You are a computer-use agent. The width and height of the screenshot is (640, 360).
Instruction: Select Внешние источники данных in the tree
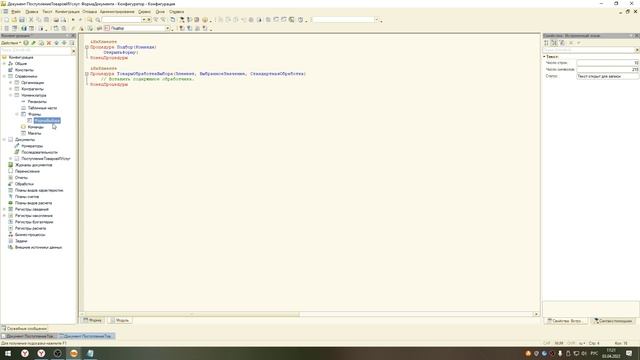38,247
